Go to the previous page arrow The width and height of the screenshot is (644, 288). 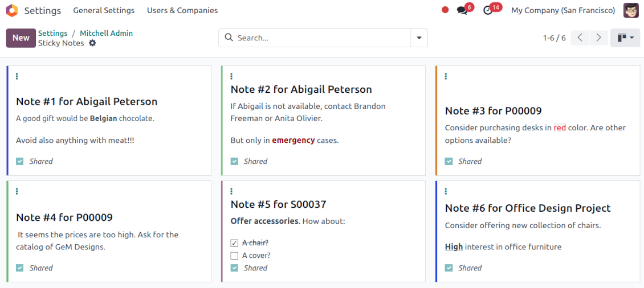(x=580, y=38)
